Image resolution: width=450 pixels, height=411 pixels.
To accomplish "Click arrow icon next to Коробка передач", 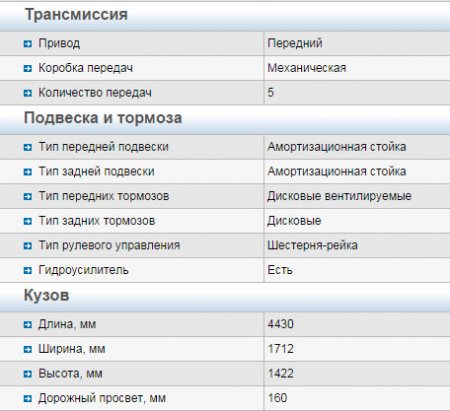I will tap(28, 68).
